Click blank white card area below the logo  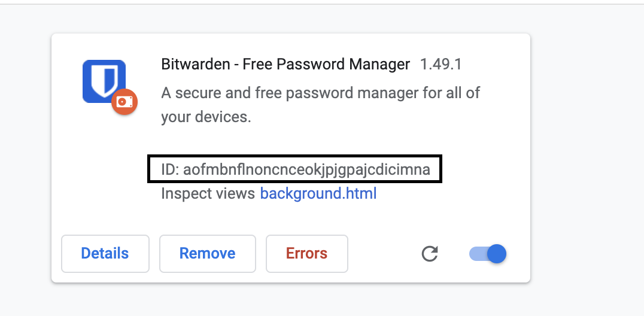pos(103,174)
